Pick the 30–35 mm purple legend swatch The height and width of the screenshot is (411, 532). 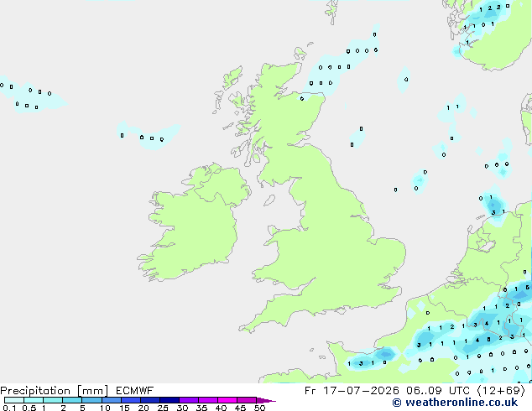189,400
